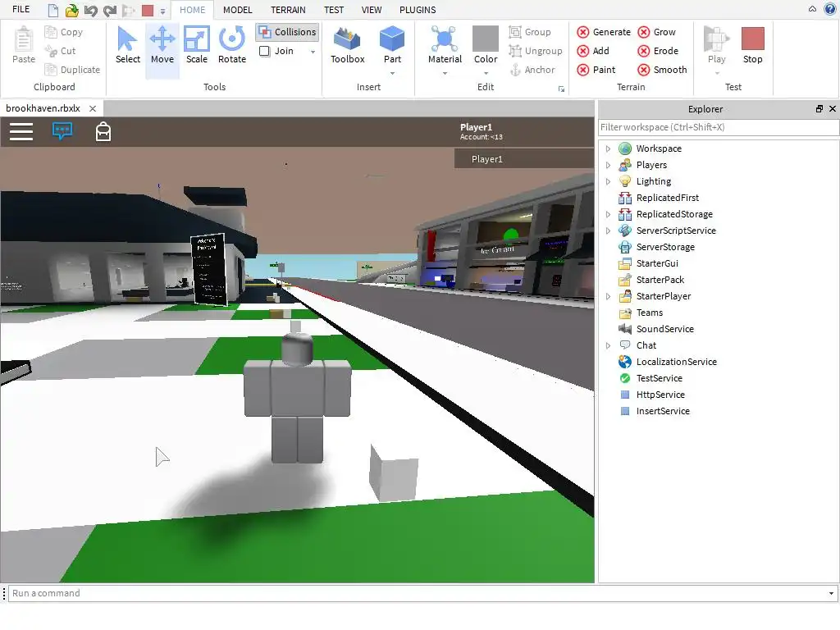Click the new file icon
Screen dimensions: 840x630
click(x=52, y=10)
